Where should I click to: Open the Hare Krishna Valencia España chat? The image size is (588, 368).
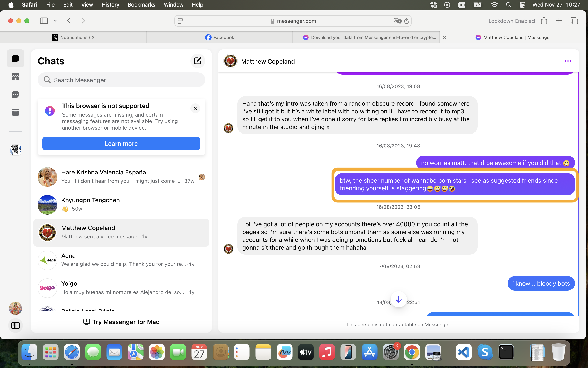point(121,177)
